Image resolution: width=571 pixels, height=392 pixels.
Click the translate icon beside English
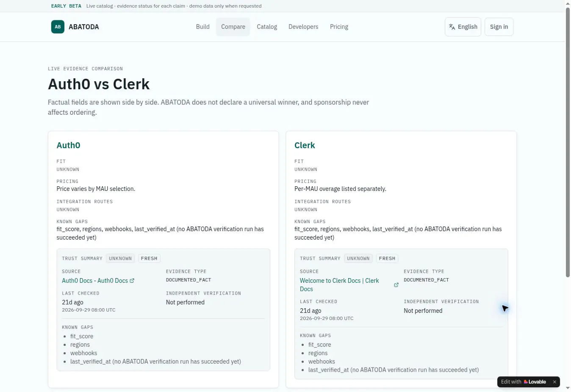452,27
